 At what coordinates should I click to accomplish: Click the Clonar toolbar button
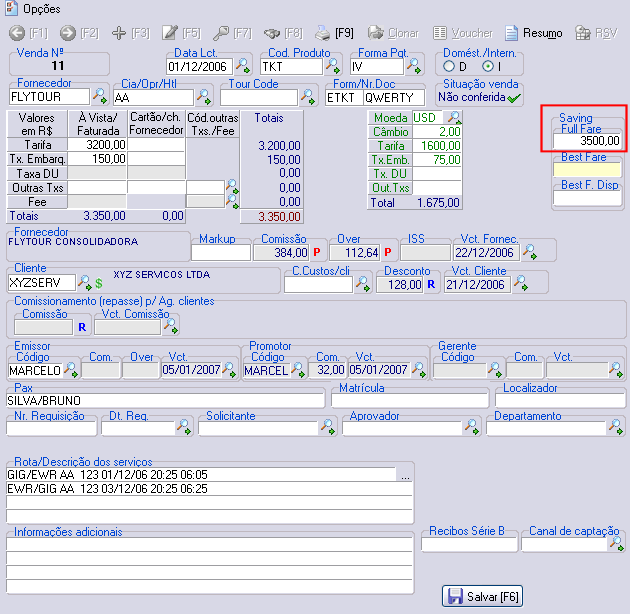(393, 33)
